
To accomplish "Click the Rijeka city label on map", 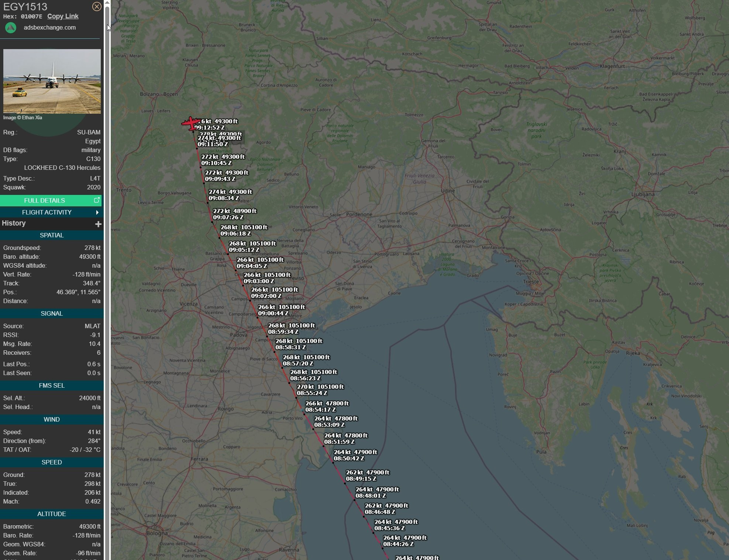I will point(633,353).
